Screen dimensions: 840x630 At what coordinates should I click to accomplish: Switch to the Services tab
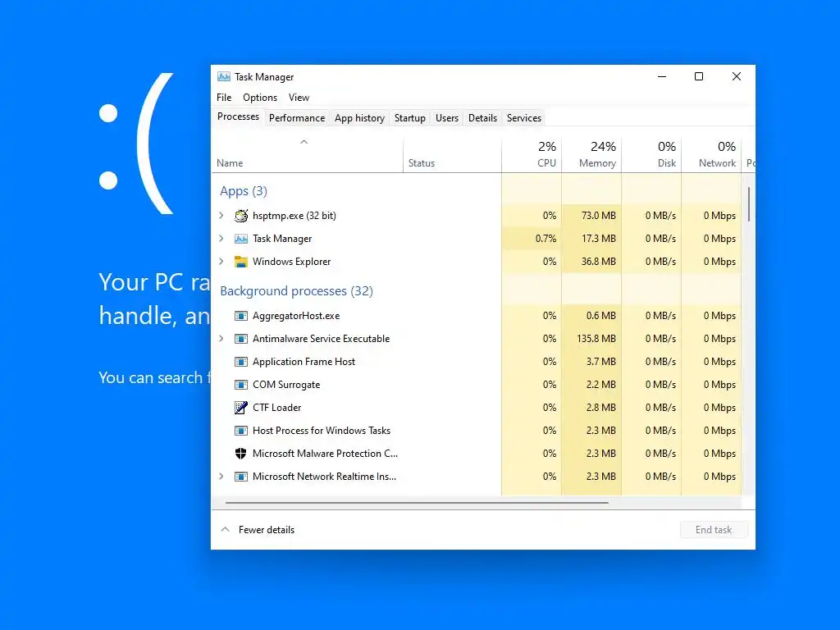[524, 118]
